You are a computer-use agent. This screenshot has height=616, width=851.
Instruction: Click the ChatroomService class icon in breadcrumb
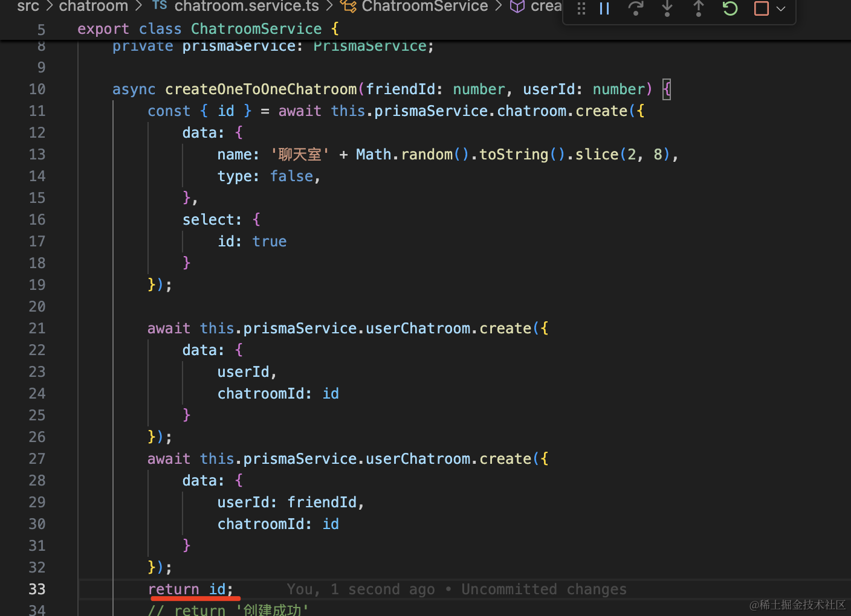(348, 7)
